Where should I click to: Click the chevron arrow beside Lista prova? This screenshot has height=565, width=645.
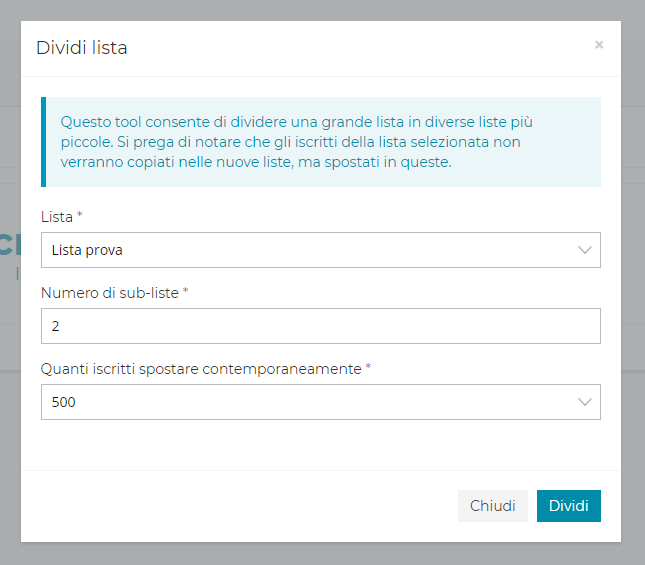(585, 250)
